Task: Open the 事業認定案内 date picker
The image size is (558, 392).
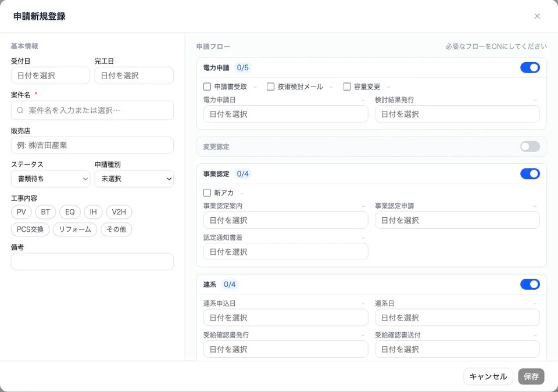Action: click(285, 220)
